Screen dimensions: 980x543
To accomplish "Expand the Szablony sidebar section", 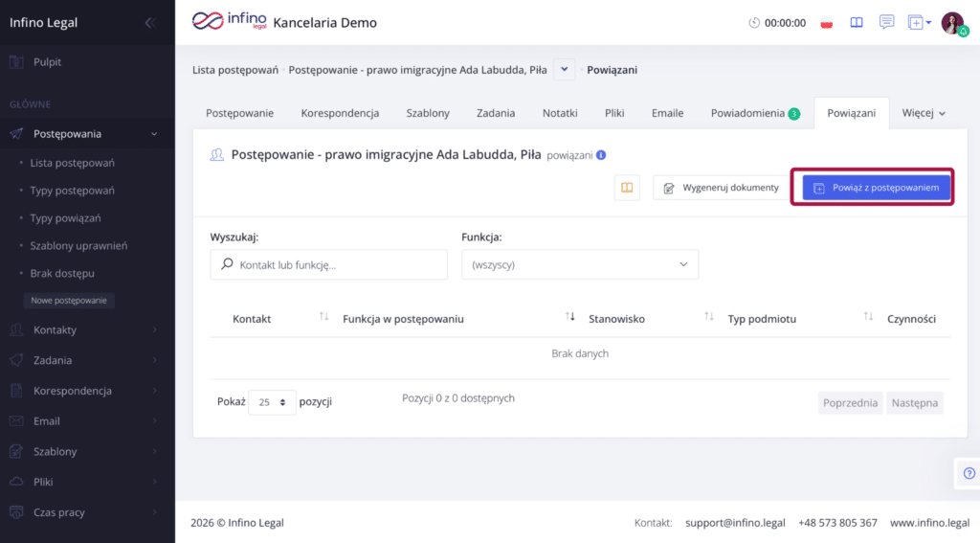I will click(x=154, y=451).
